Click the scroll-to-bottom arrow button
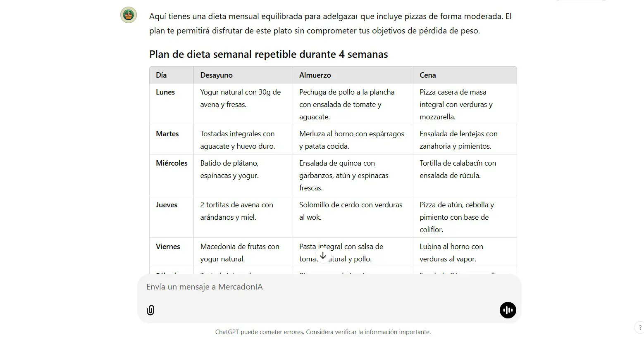The image size is (644, 337). tap(323, 256)
